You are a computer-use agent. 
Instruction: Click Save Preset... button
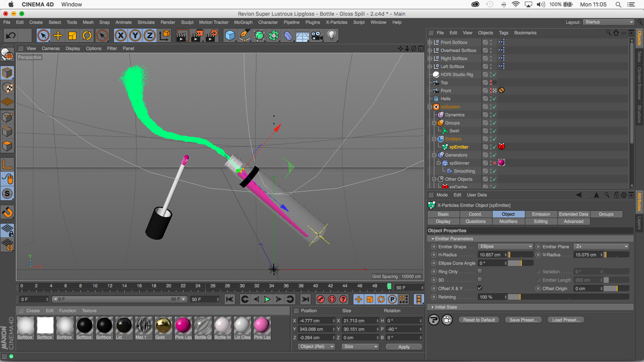point(523,320)
